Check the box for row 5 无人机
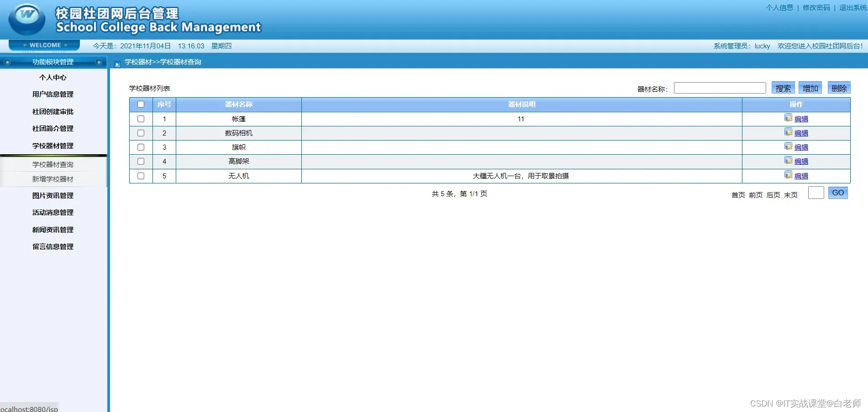Viewport: 868px width, 412px height. [x=141, y=176]
